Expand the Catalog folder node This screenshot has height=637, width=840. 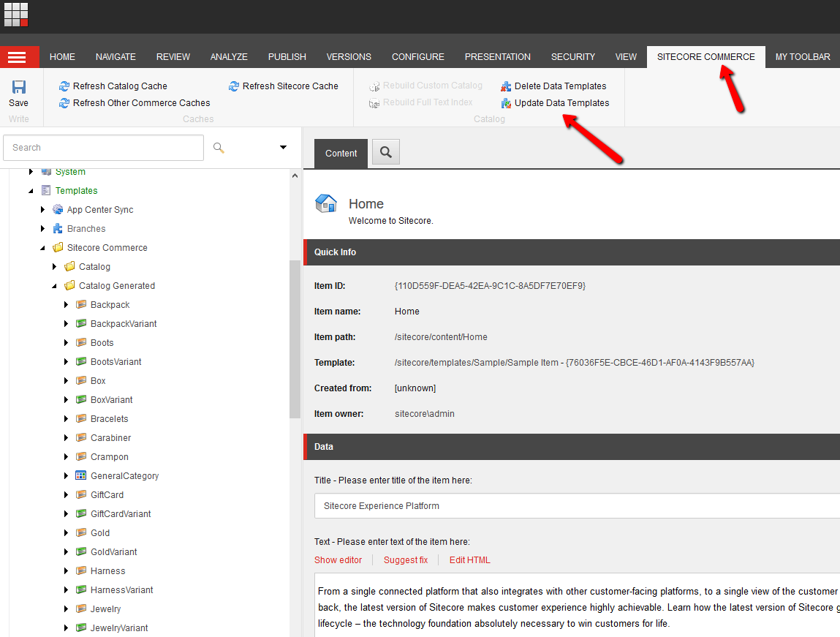pyautogui.click(x=55, y=266)
